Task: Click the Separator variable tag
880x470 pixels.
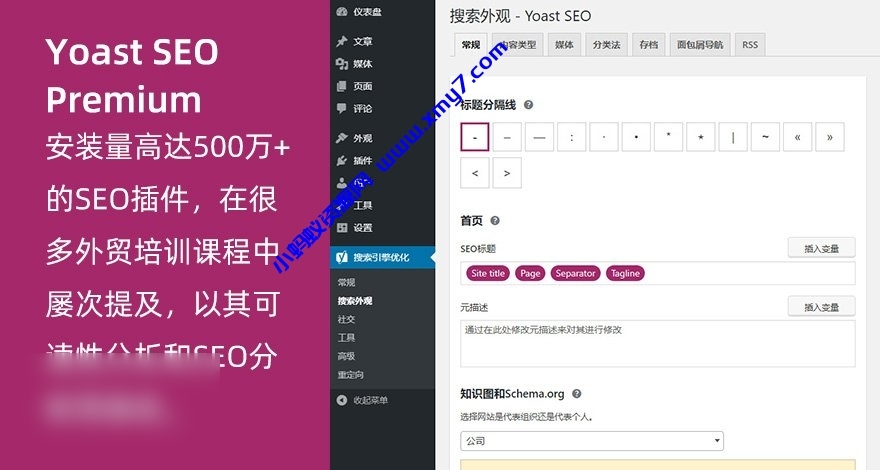Action: point(575,273)
